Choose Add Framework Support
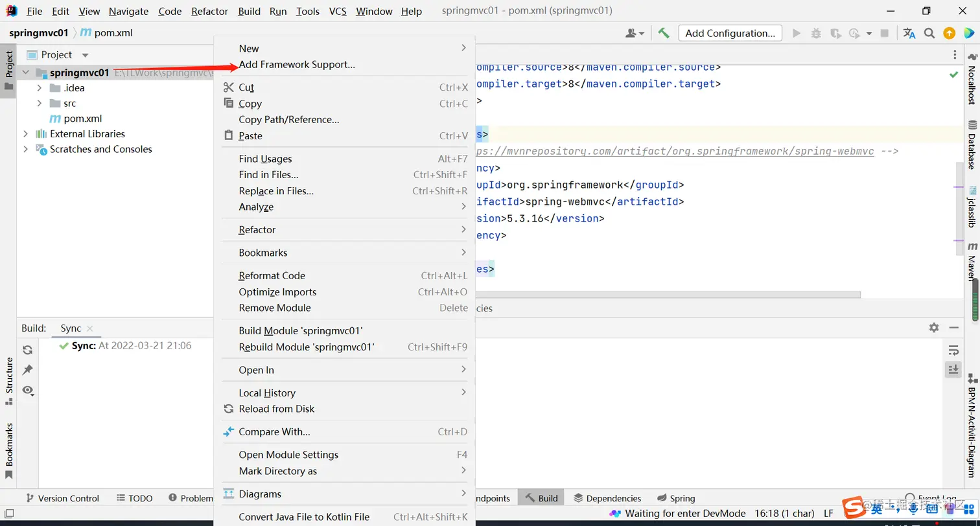This screenshot has width=980, height=526. tap(345, 64)
